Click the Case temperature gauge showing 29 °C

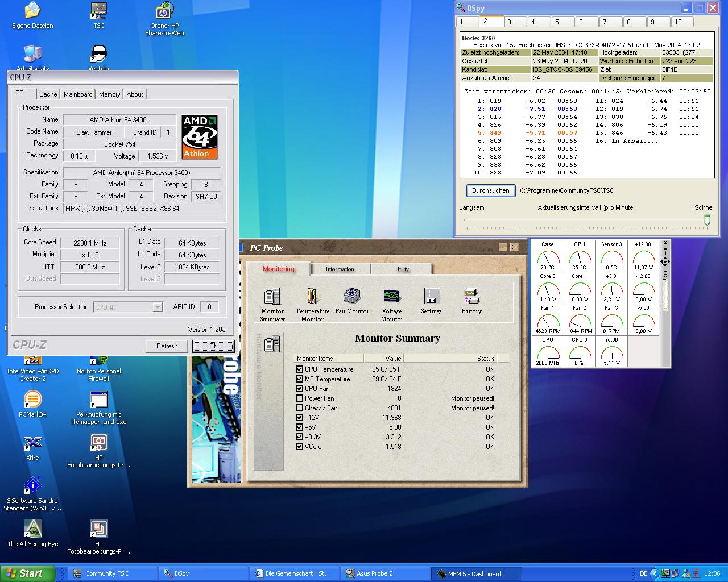click(x=548, y=256)
